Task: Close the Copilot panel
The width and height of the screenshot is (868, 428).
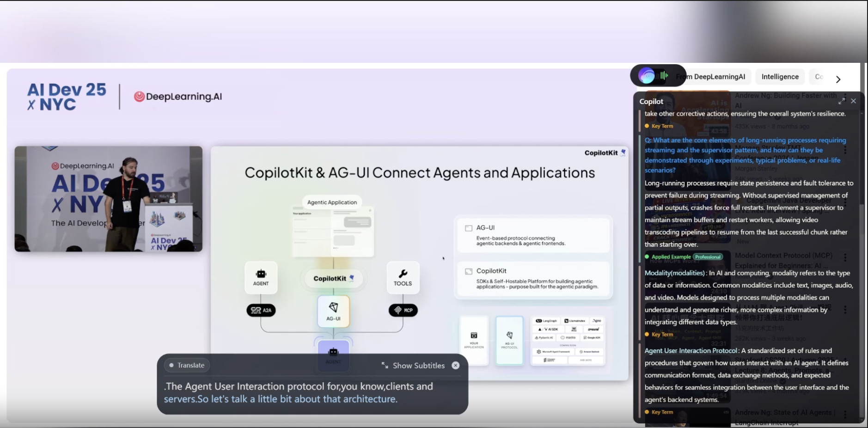Action: [853, 101]
